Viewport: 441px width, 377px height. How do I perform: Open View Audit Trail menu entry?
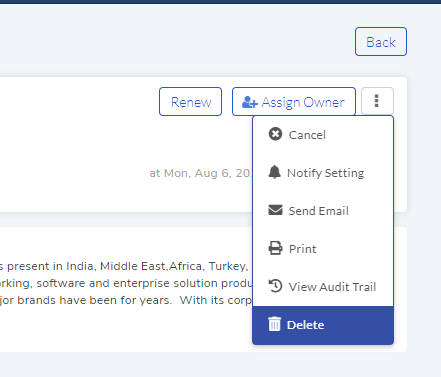[x=323, y=287]
